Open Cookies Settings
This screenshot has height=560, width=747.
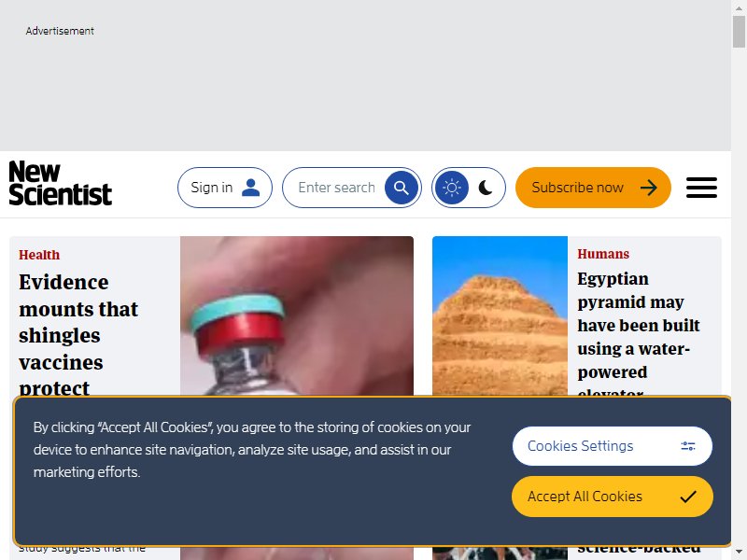coord(613,446)
